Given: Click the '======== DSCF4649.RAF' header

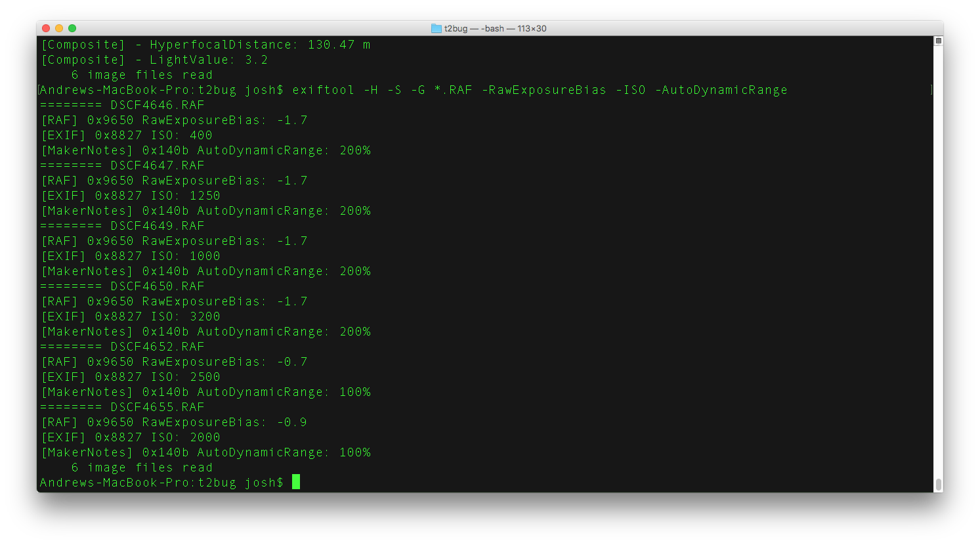Looking at the screenshot, I should tap(122, 226).
